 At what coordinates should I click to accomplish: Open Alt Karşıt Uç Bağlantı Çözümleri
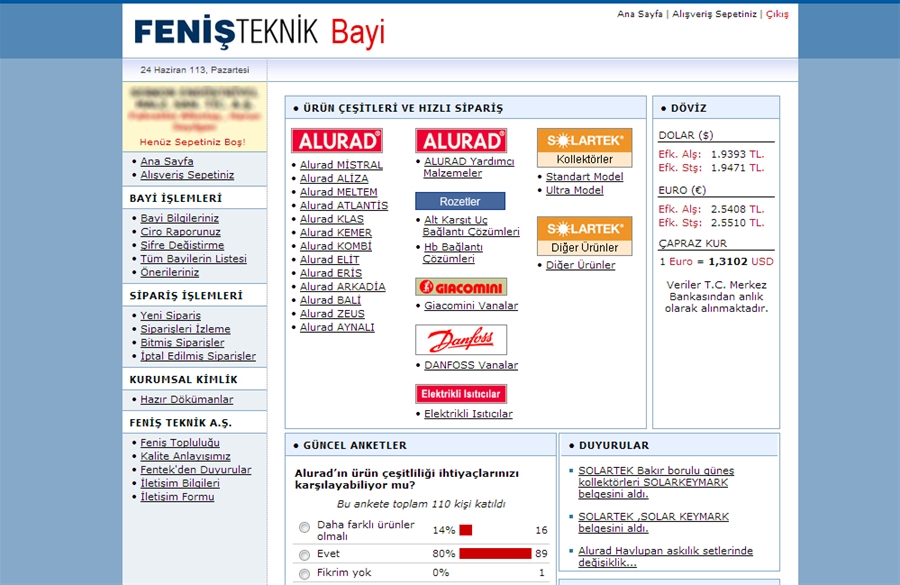[471, 226]
